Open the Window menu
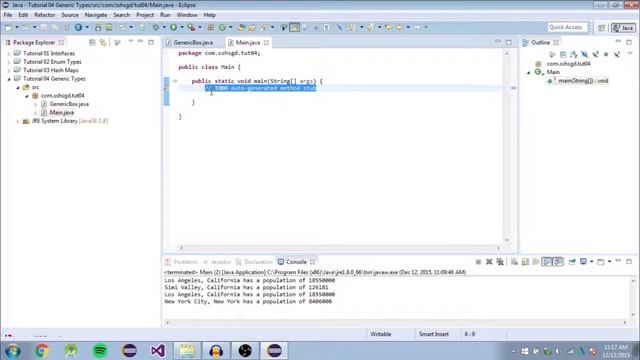This screenshot has height=360, width=640. [187, 15]
